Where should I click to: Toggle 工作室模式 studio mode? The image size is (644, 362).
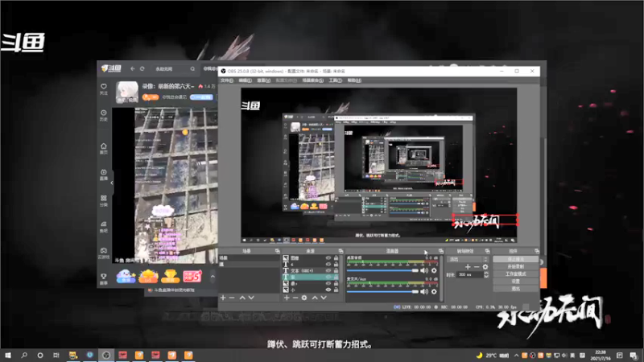click(x=515, y=274)
